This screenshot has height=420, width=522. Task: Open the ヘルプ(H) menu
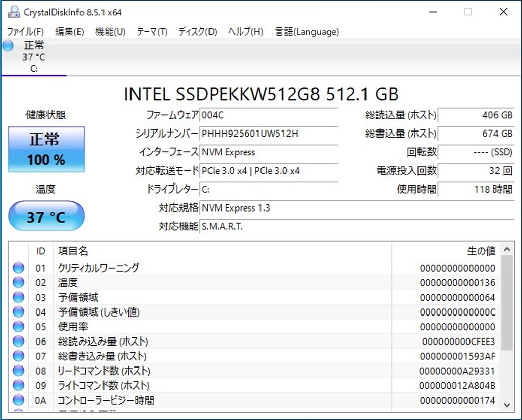pos(245,32)
